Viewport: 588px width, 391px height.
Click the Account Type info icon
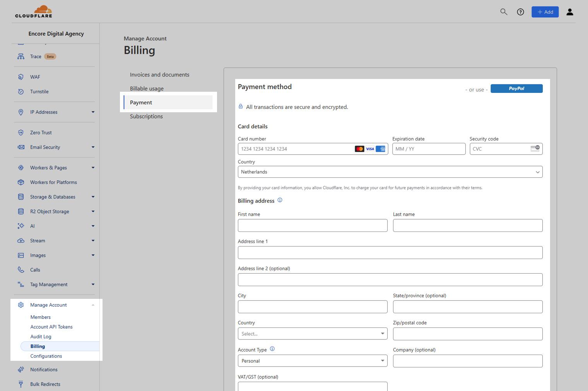[272, 349]
